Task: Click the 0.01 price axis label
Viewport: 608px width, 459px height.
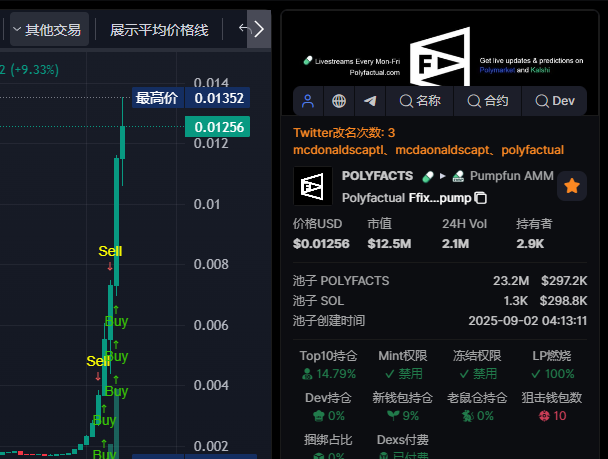Action: 207,204
